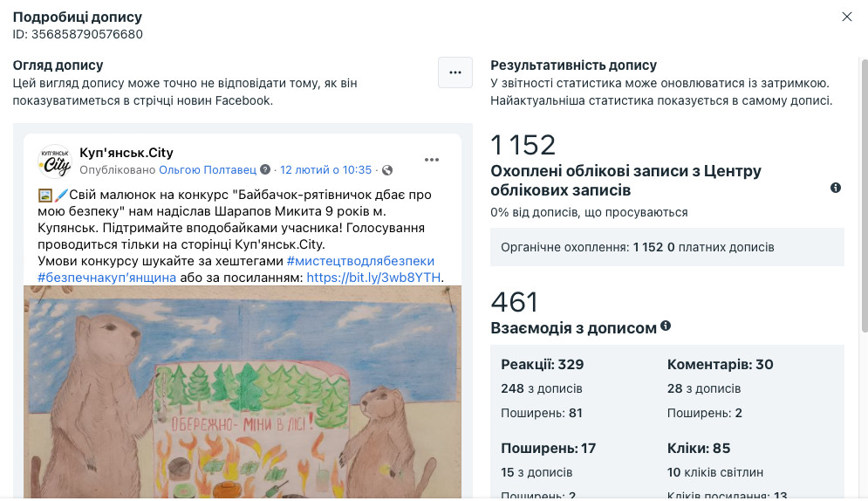
Task: Select the engagement number 461
Action: click(x=515, y=302)
